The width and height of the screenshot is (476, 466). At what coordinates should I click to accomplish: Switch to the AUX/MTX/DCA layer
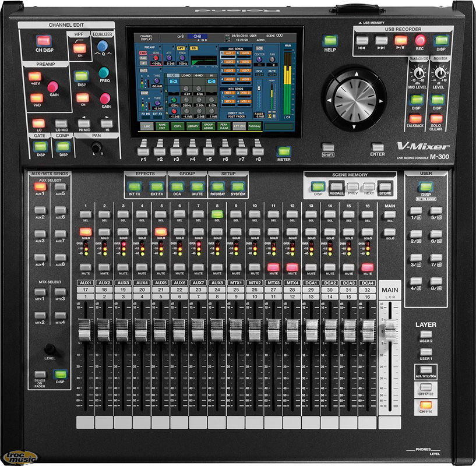pyautogui.click(x=426, y=369)
